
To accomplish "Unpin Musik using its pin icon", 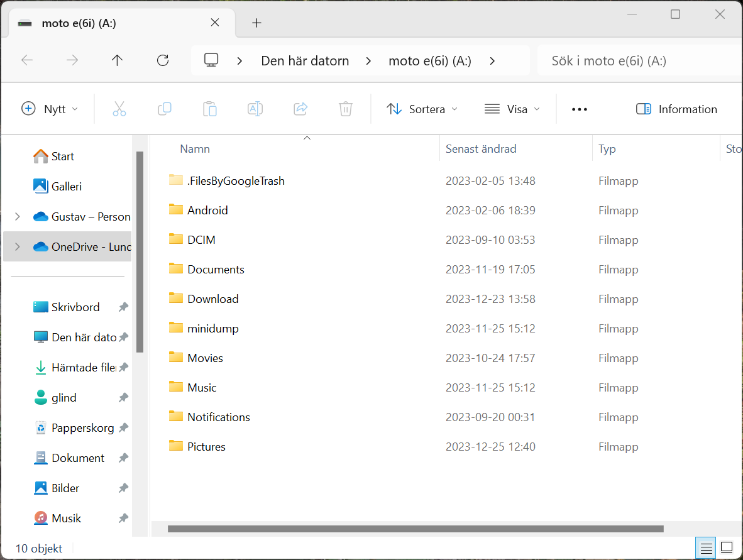I will 123,519.
